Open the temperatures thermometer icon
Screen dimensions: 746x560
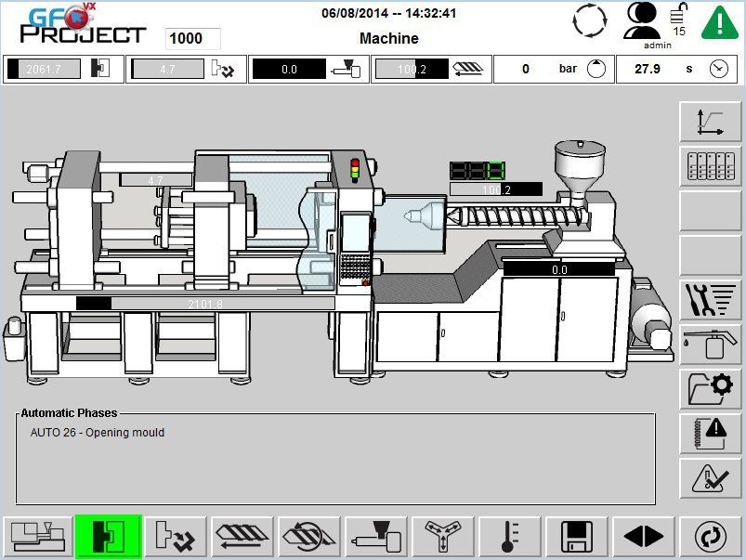click(510, 536)
